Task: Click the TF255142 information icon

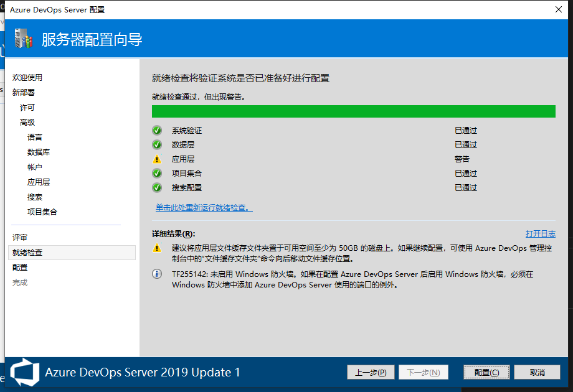Action: 157,274
